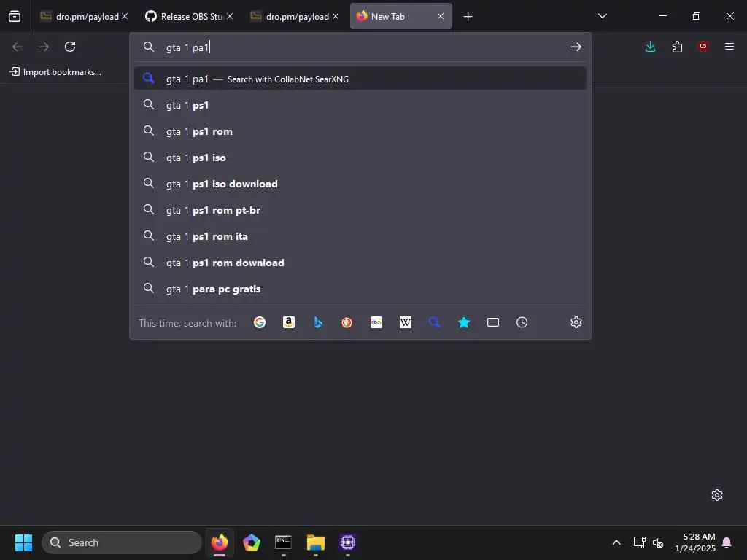Screen dimensions: 747x560
Task: Search history with the clock icon
Action: point(522,322)
